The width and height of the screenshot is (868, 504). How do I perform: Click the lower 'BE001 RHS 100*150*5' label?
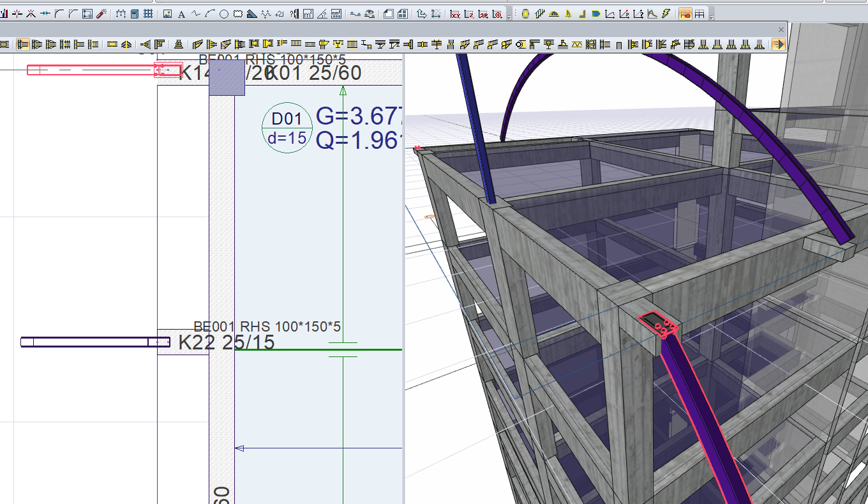(x=267, y=326)
